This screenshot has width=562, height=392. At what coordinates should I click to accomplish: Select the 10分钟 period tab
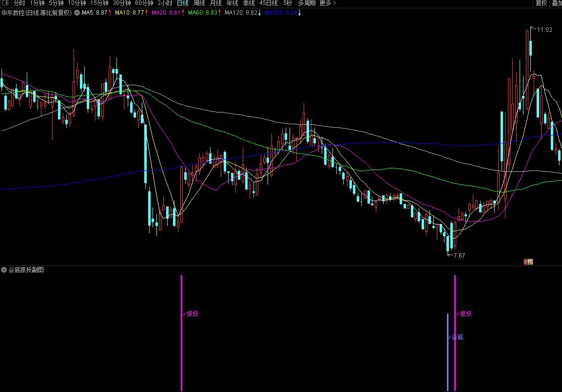pos(77,3)
